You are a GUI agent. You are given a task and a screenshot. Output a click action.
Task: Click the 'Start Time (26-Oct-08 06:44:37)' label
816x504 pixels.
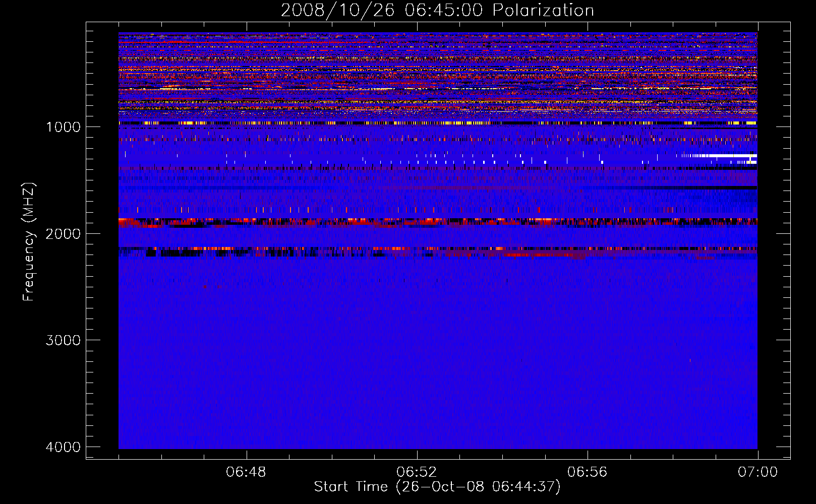[x=437, y=487]
